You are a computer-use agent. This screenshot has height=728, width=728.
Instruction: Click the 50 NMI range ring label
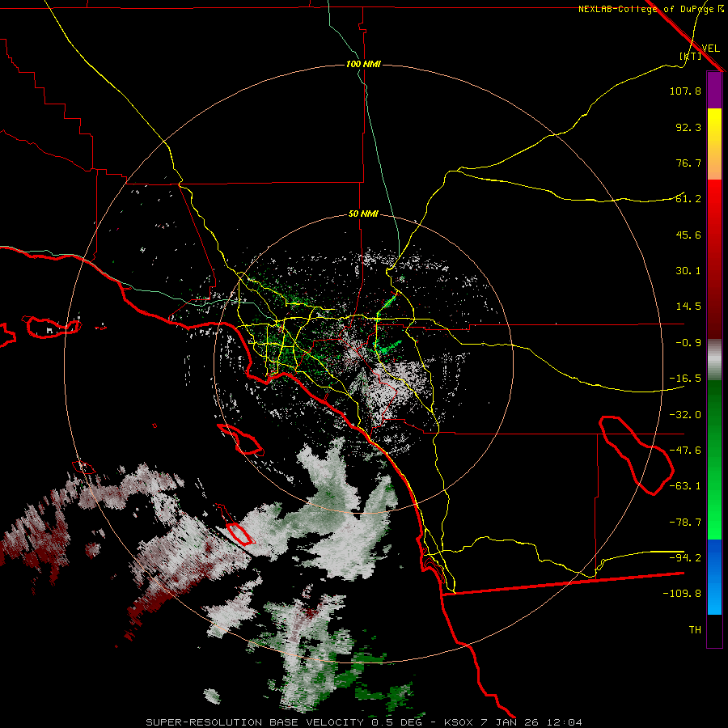363,214
